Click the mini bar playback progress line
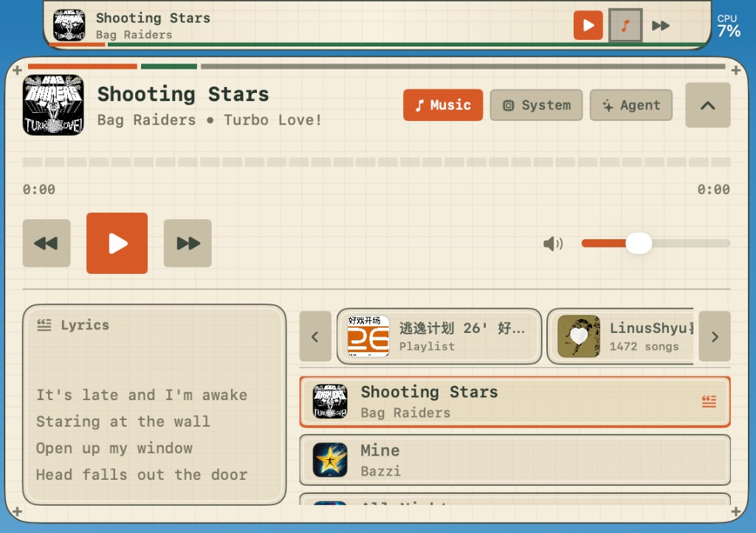The height and width of the screenshot is (533, 756). click(x=376, y=44)
